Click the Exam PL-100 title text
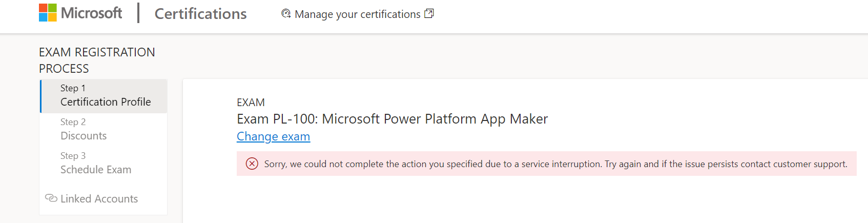 click(392, 119)
